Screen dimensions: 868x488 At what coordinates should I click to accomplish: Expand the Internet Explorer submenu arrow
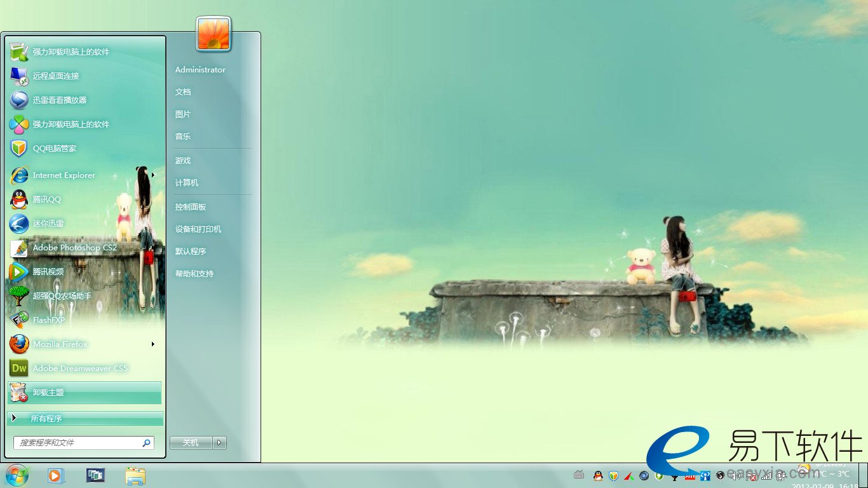click(153, 175)
